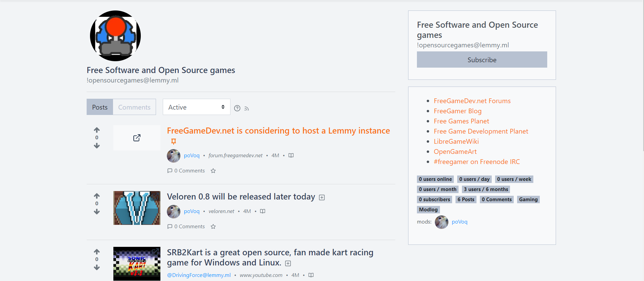Save the Veloren post with star icon
This screenshot has width=644, height=281.
[213, 227]
